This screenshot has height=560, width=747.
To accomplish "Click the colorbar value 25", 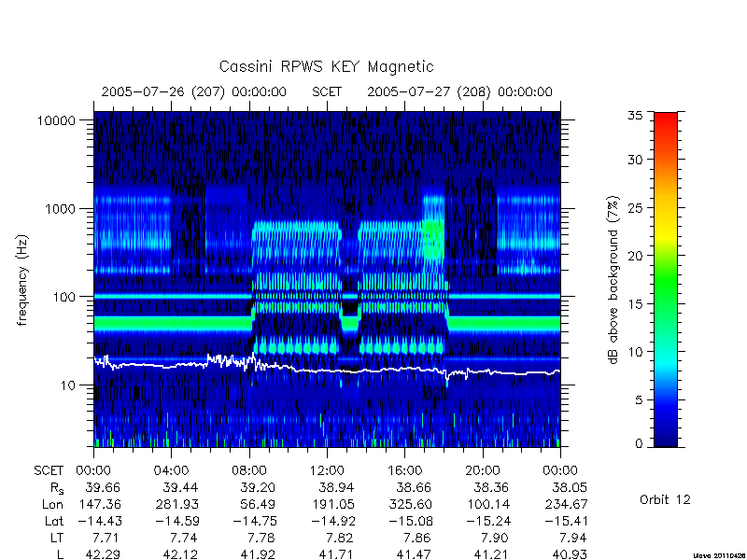I will pyautogui.click(x=635, y=208).
